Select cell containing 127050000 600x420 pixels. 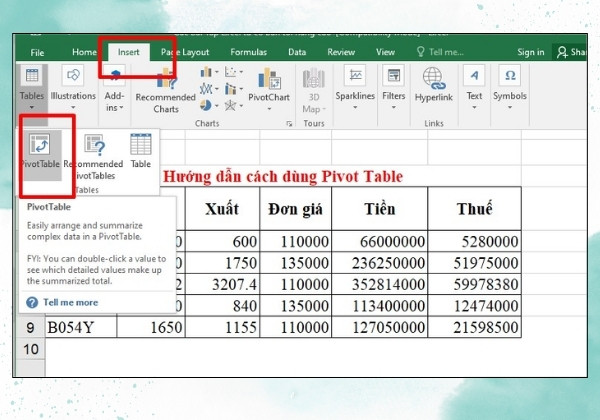[380, 327]
